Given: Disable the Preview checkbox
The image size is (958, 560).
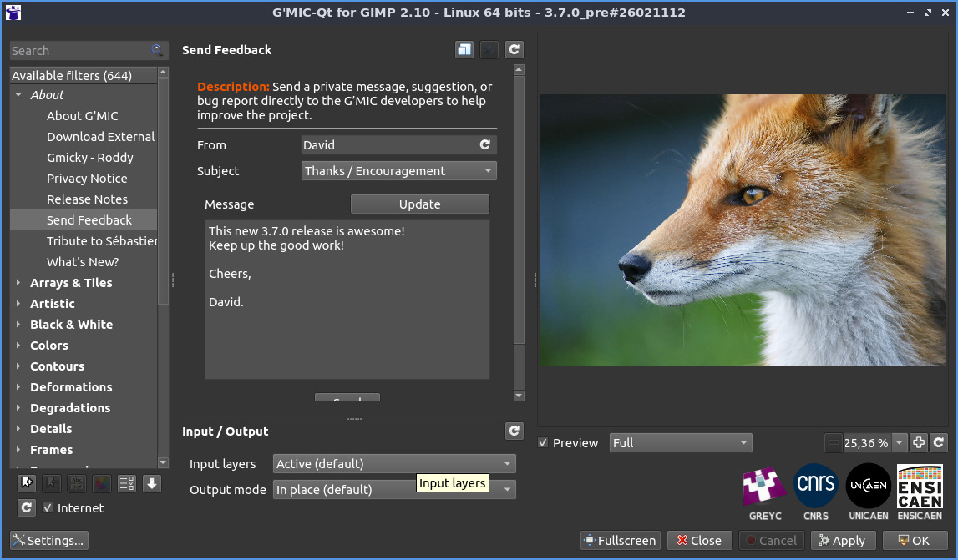Looking at the screenshot, I should 543,443.
